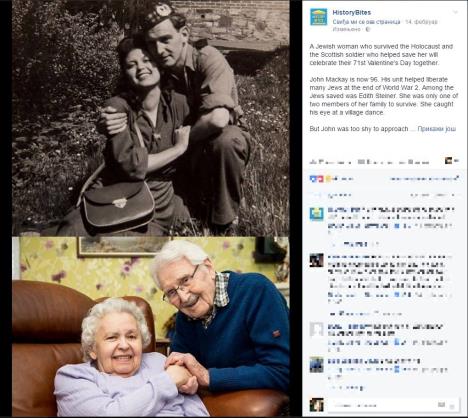The height and width of the screenshot is (418, 468).
Task: Click the public audience globe icon
Action: [368, 29]
